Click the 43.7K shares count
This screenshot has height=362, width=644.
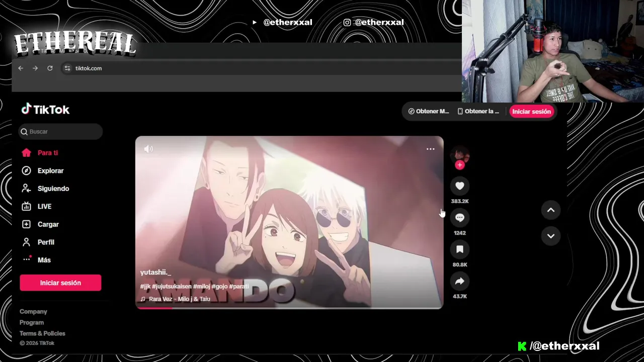coord(459,297)
